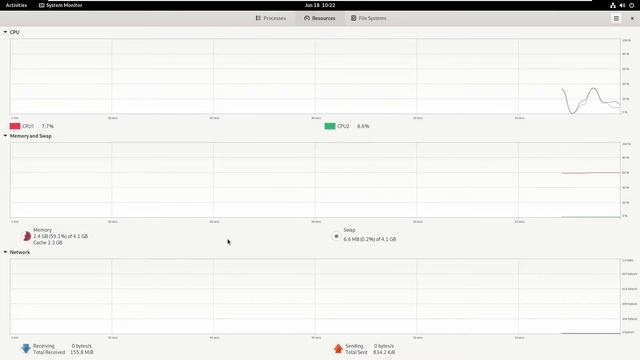Image resolution: width=640 pixels, height=360 pixels.
Task: Click the System Monitor icon in top bar
Action: (x=41, y=5)
